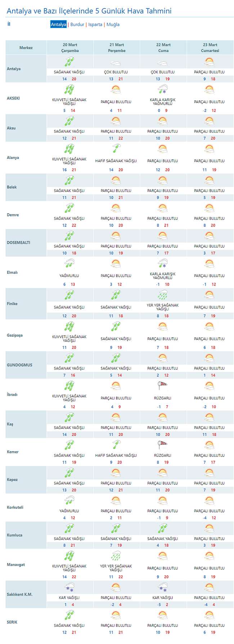Open the Muğla province forecast

click(x=113, y=24)
